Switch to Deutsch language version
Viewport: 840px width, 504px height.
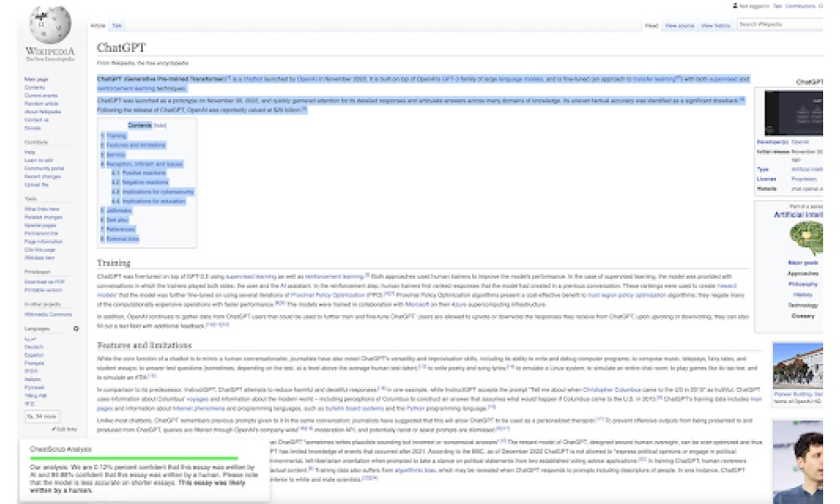pyautogui.click(x=34, y=347)
